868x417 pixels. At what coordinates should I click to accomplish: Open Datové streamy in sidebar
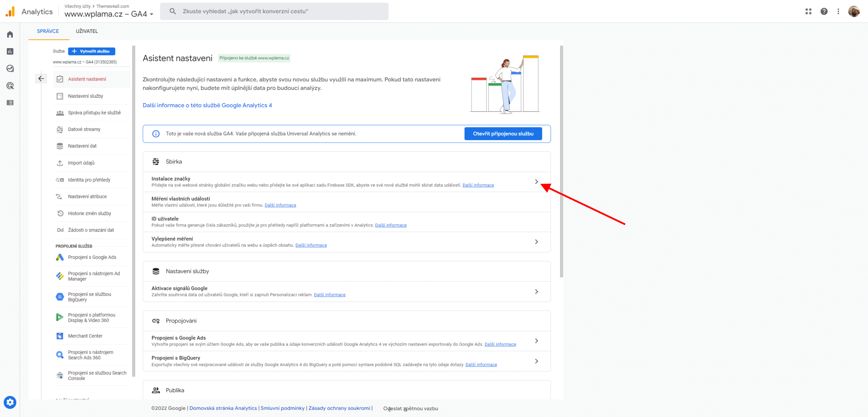pos(92,129)
